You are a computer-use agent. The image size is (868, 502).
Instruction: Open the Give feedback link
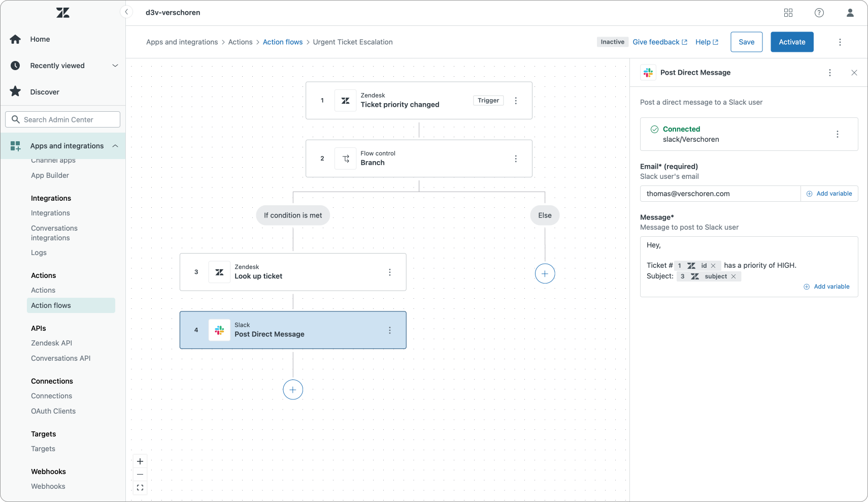(660, 42)
